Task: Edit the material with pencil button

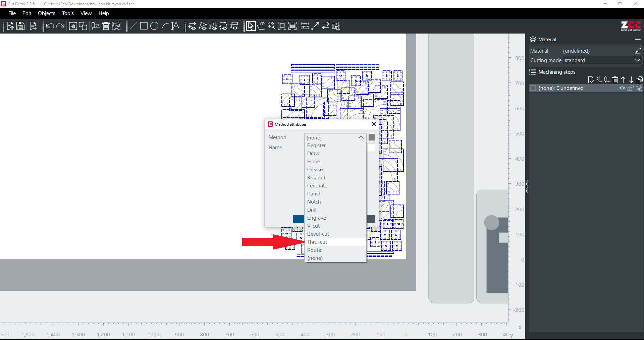Action: pyautogui.click(x=638, y=51)
